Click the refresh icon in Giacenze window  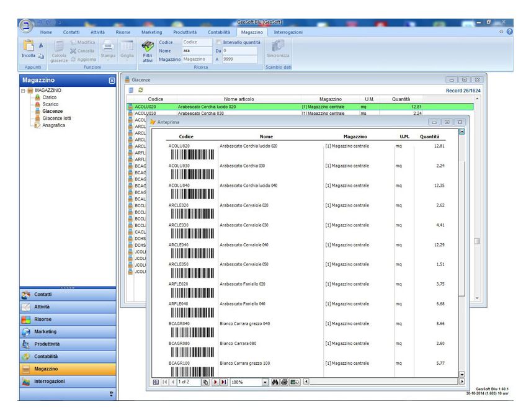140,90
